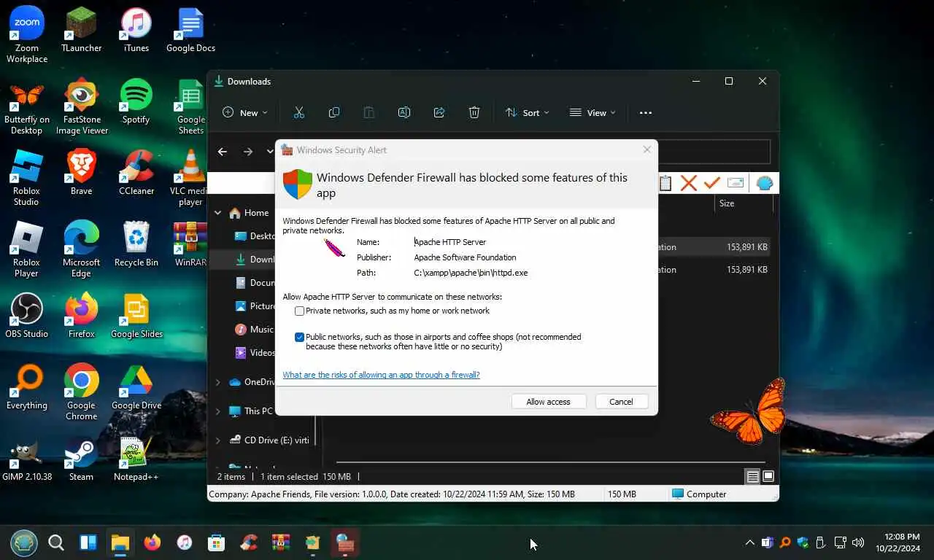Image resolution: width=934 pixels, height=560 pixels.
Task: Open TLauncher desktop shortcut
Action: point(81,30)
